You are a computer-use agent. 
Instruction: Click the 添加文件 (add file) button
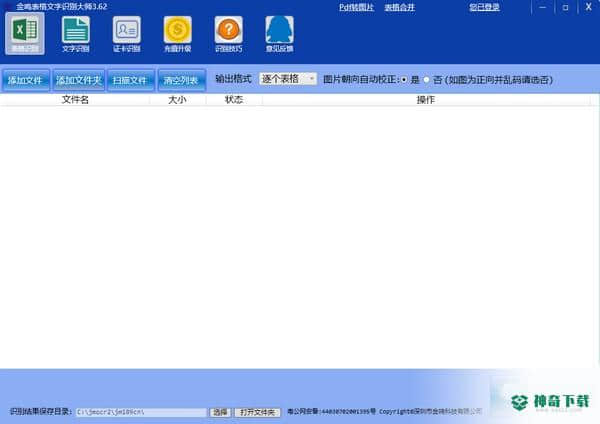25,80
